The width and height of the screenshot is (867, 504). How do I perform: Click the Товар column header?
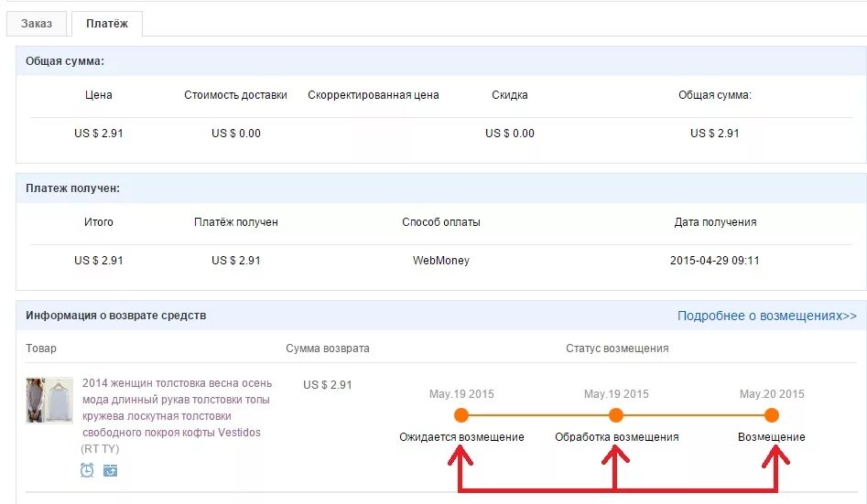(41, 349)
